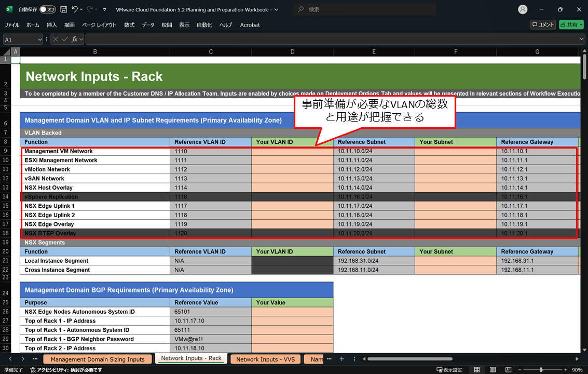Screen dimensions: 588x374
Task: Click the Select All corner triangle
Action: (7, 52)
